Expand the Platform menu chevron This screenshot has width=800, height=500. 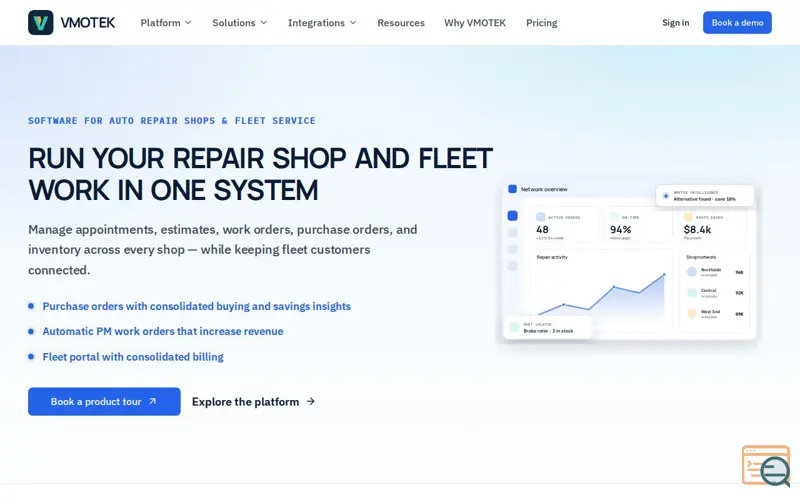(x=188, y=22)
